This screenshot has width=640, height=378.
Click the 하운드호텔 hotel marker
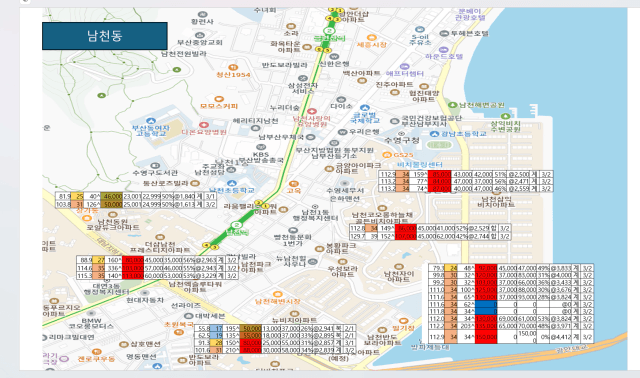(x=444, y=50)
